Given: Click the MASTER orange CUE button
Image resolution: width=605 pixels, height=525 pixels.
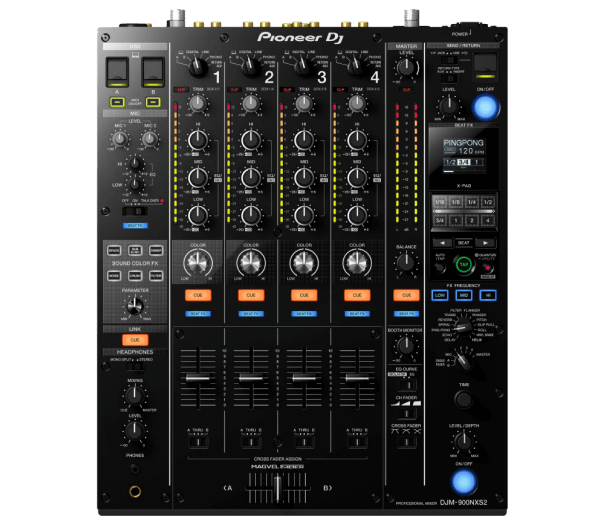Looking at the screenshot, I should point(406,295).
